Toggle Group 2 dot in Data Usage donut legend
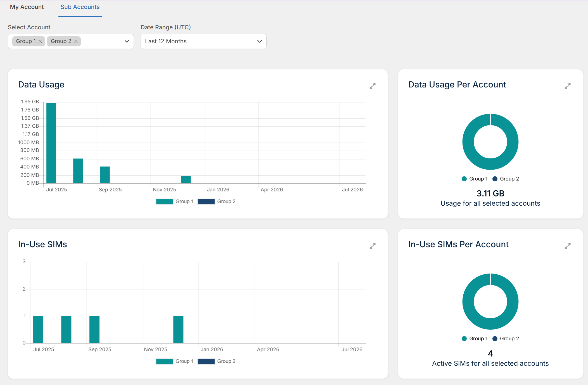Screen dimensions: 588x385 click(495, 179)
